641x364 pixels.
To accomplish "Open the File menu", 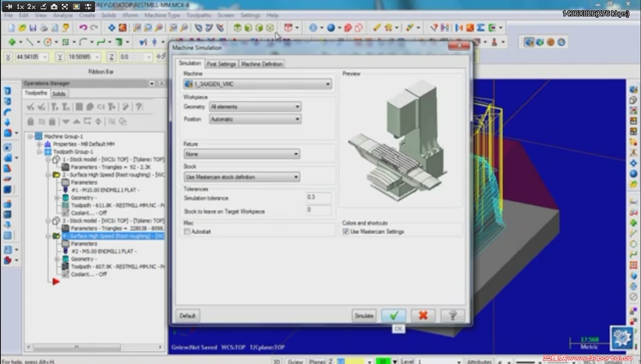I will (8, 15).
